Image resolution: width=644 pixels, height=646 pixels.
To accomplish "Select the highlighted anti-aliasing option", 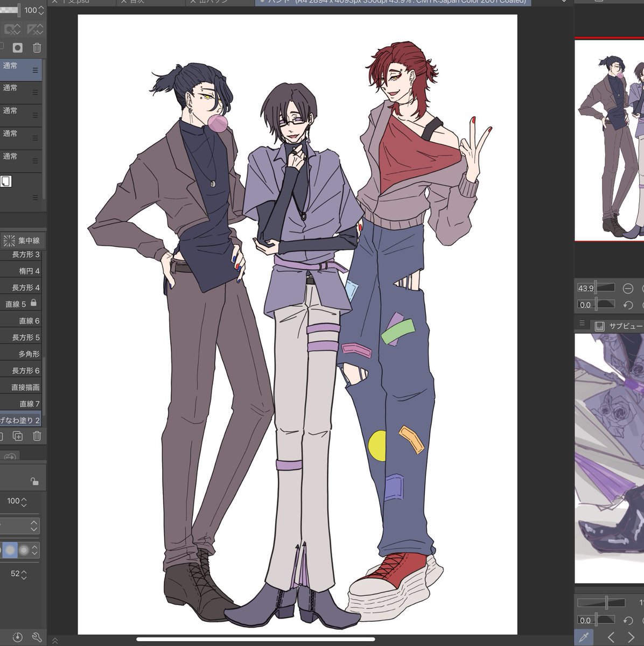I will click(10, 550).
